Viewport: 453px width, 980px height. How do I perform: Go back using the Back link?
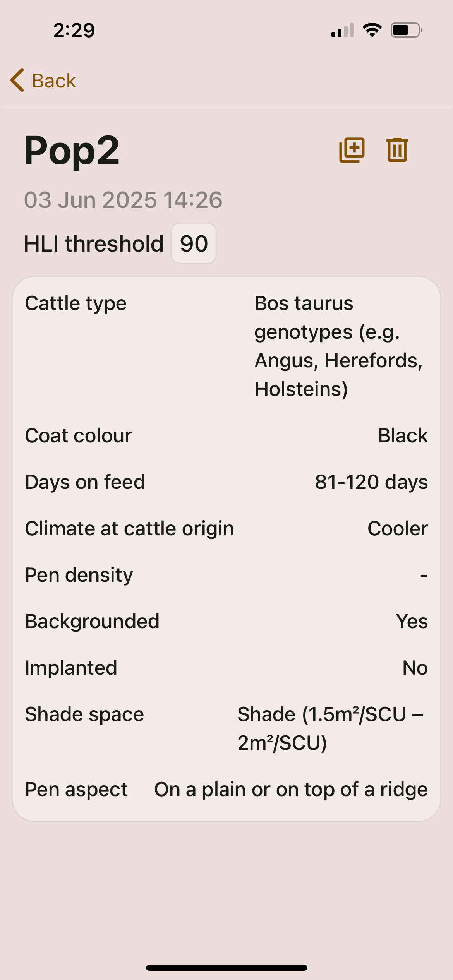(x=53, y=81)
